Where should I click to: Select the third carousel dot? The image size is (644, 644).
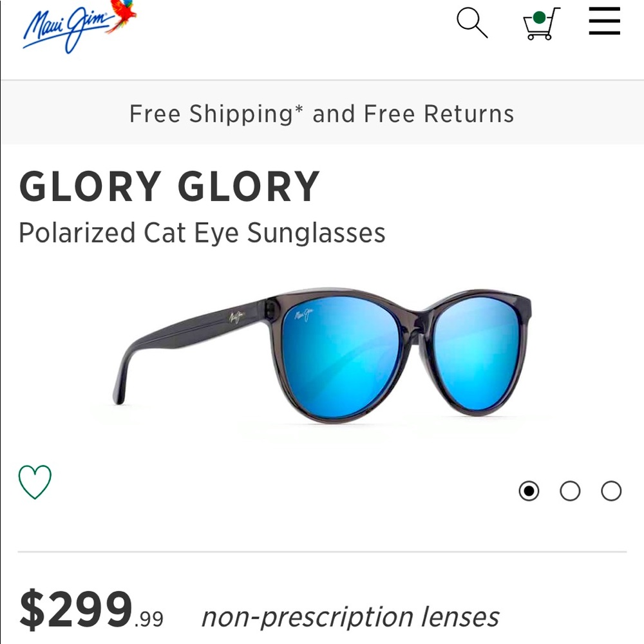610,491
